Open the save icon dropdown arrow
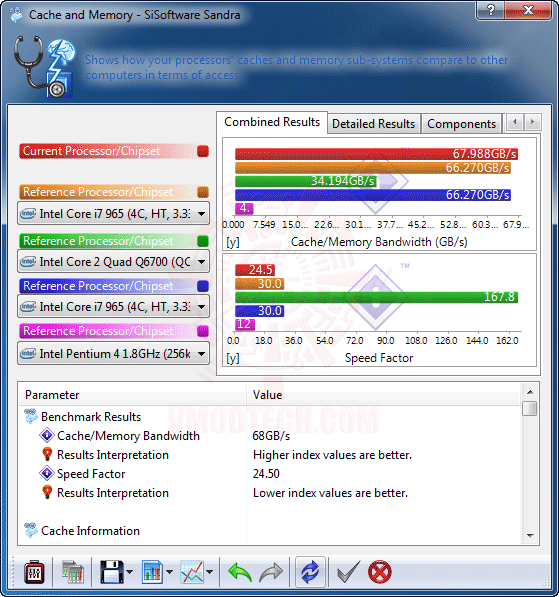Image resolution: width=559 pixels, height=597 pixels. 129,571
